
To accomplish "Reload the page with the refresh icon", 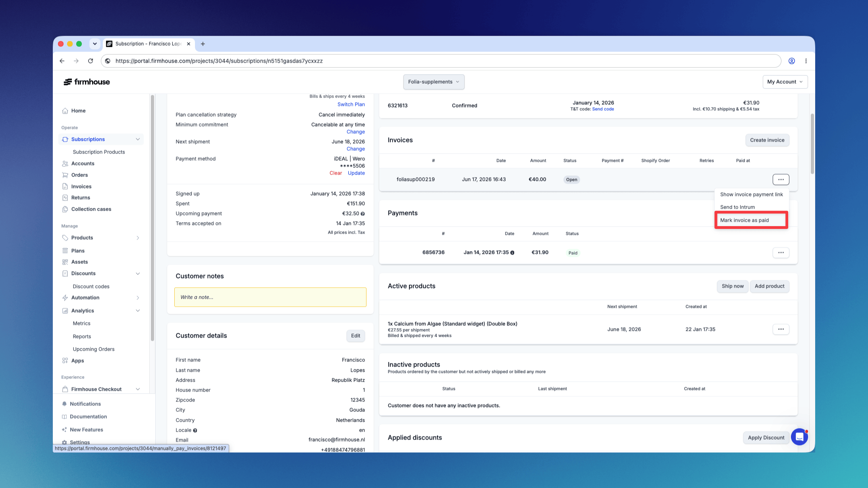I will [91, 61].
